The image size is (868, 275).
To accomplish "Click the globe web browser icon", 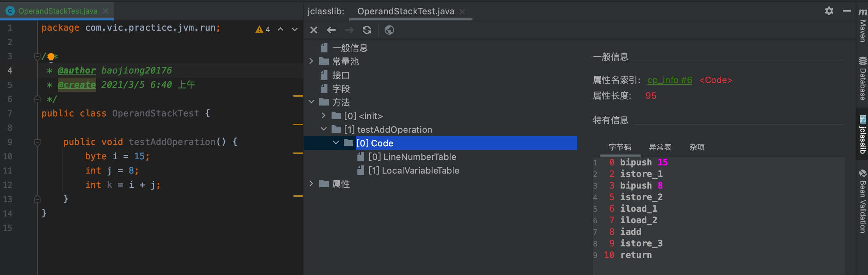I will click(x=389, y=30).
